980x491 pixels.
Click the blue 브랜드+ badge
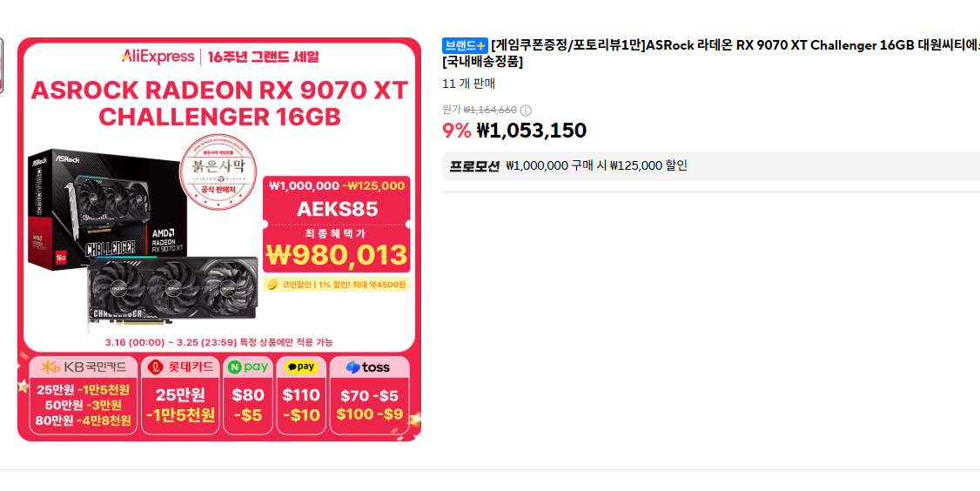(465, 45)
